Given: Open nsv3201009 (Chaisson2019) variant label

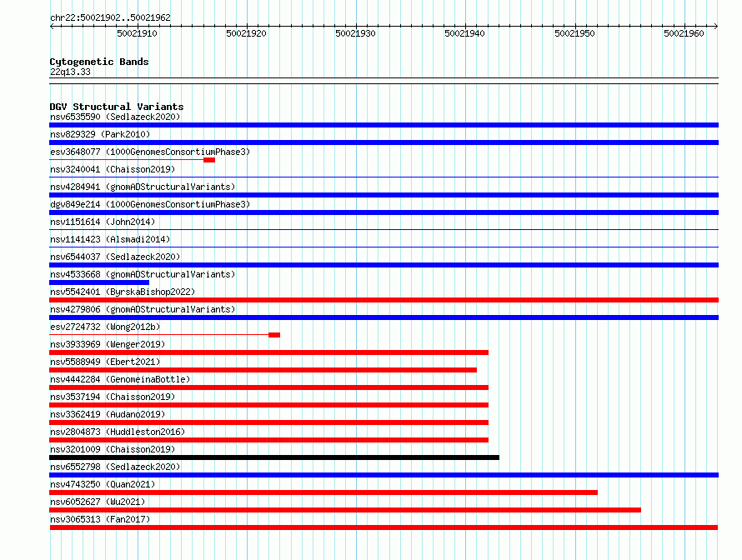Looking at the screenshot, I should pos(113,449).
